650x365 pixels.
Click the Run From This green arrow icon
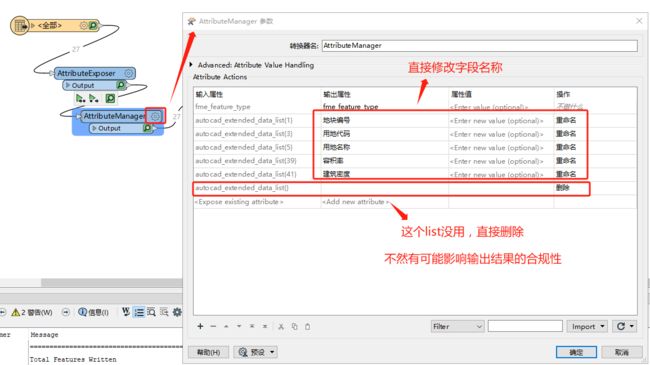pyautogui.click(x=94, y=98)
